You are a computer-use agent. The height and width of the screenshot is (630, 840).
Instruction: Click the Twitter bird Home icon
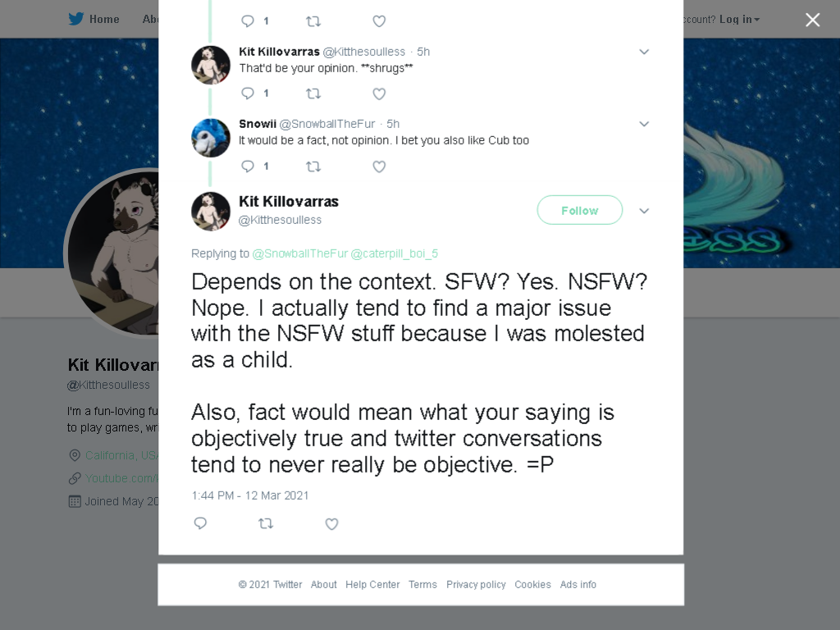tap(76, 19)
